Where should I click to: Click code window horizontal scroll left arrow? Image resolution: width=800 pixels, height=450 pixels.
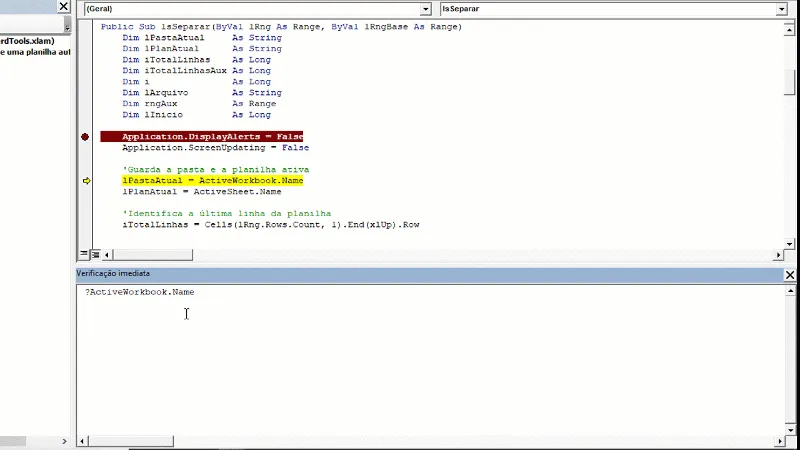click(x=107, y=255)
